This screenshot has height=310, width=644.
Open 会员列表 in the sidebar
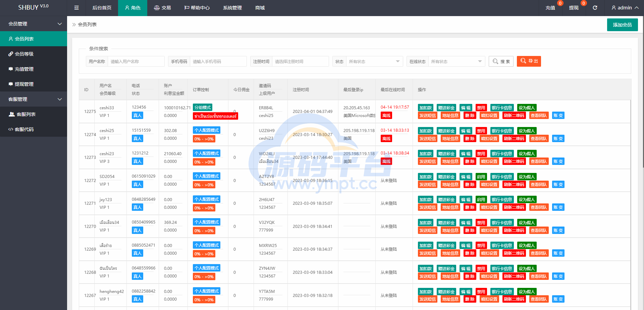tap(34, 39)
